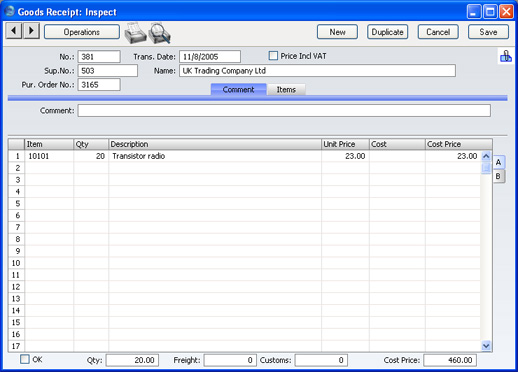Click the grid scroll up arrow
This screenshot has width=518, height=372.
(486, 156)
